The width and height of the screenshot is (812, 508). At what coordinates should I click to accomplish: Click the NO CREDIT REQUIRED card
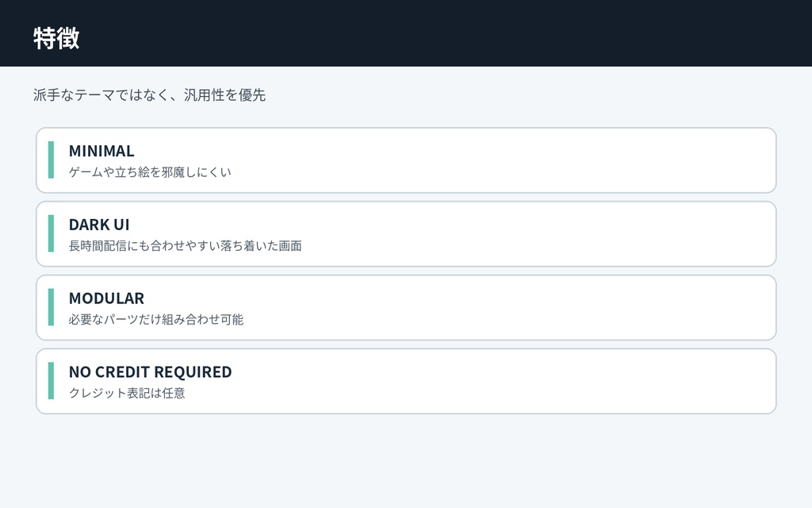406,381
